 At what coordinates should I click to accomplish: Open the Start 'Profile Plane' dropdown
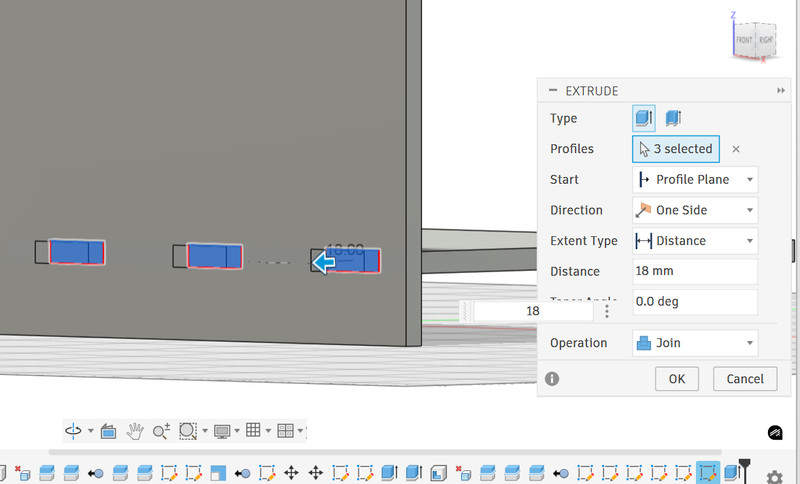pyautogui.click(x=695, y=180)
